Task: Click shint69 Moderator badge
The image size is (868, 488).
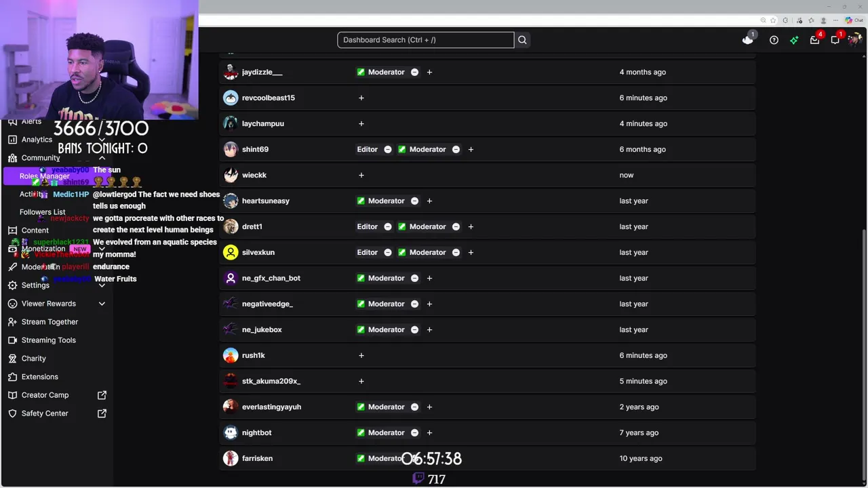Action: point(422,149)
